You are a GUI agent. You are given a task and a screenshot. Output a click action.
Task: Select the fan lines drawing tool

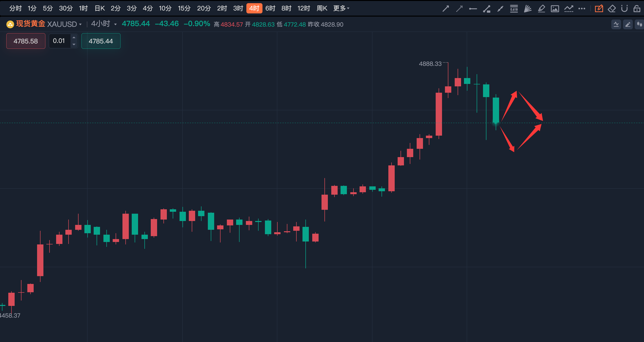(x=527, y=9)
